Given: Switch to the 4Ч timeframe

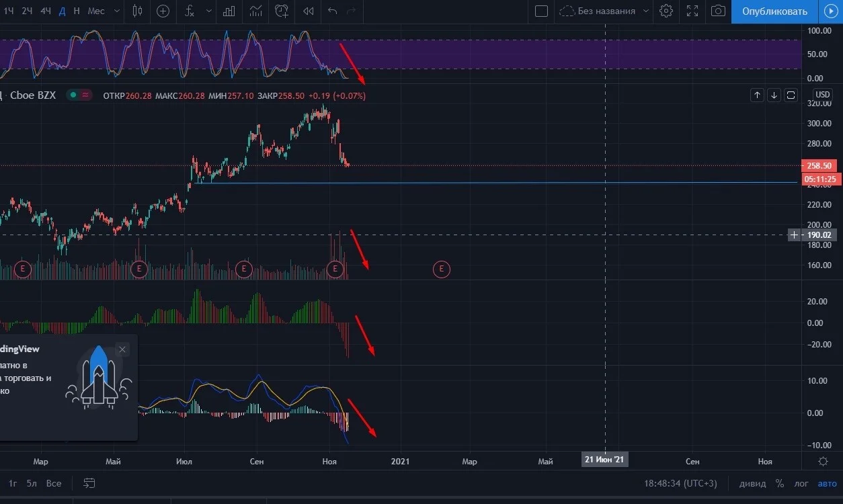Looking at the screenshot, I should (x=45, y=11).
